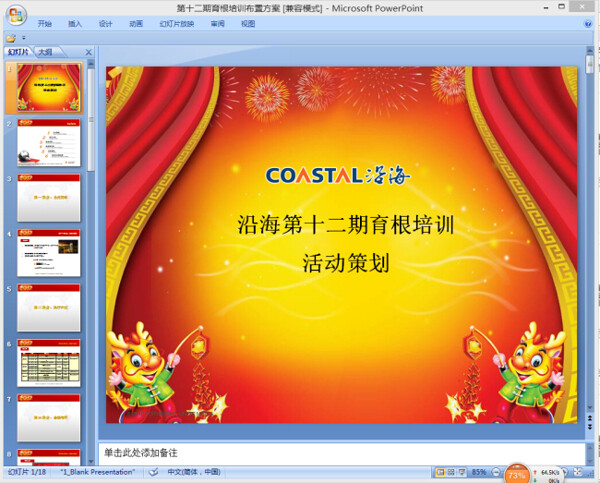Select the 幻灯片 pane tab

[x=18, y=52]
